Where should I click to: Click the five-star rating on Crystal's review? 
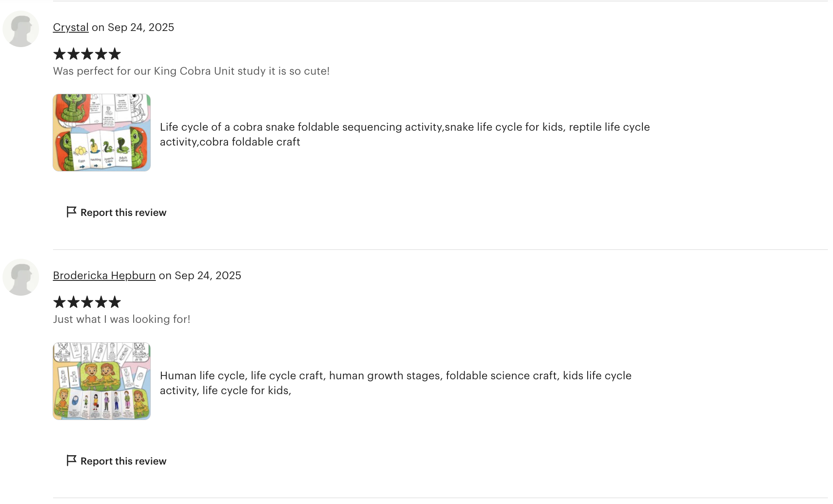click(x=87, y=54)
